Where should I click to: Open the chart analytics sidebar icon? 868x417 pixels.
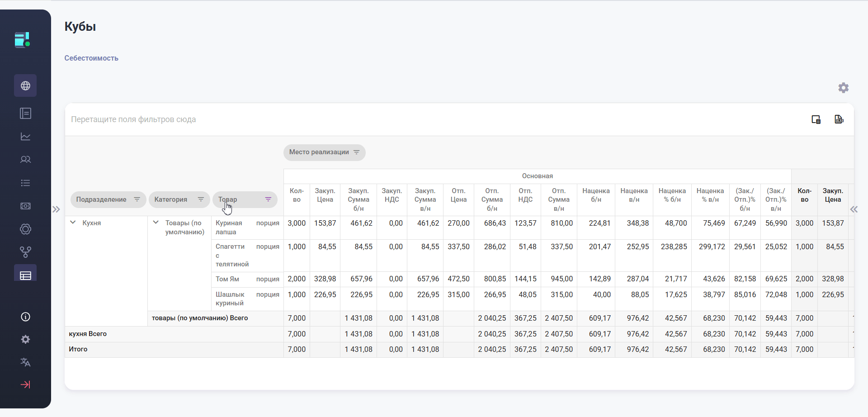click(25, 137)
